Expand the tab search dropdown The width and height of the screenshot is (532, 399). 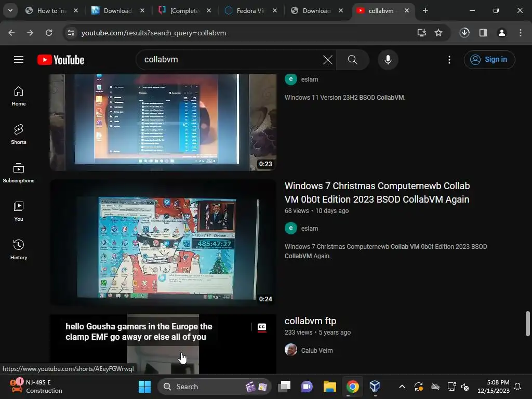pyautogui.click(x=10, y=10)
